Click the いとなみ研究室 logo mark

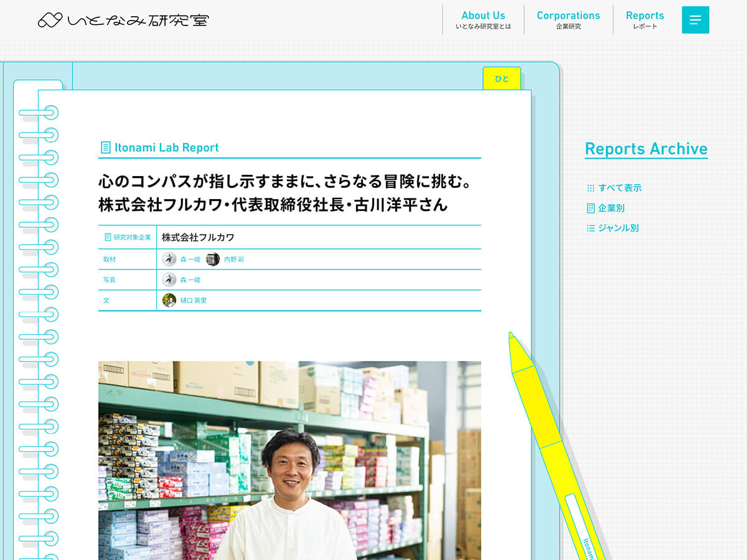coord(50,21)
